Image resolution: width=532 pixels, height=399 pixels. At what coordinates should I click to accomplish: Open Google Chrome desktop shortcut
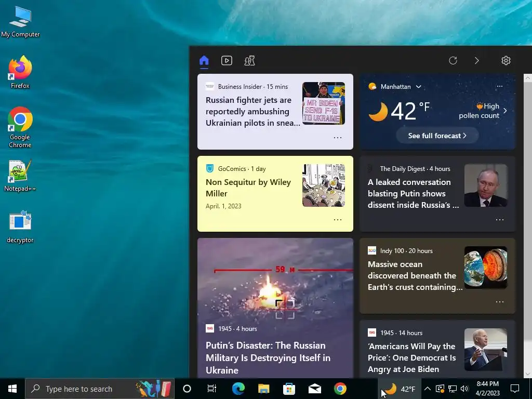pos(20,127)
